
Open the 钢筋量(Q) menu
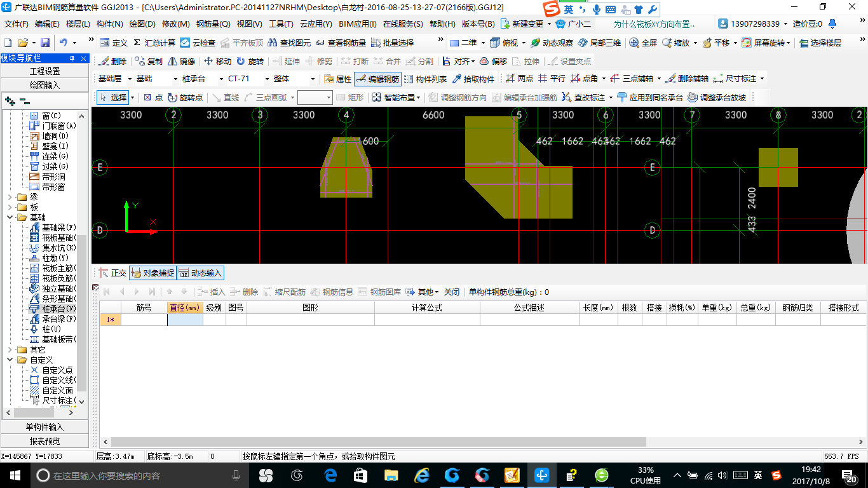click(x=213, y=24)
